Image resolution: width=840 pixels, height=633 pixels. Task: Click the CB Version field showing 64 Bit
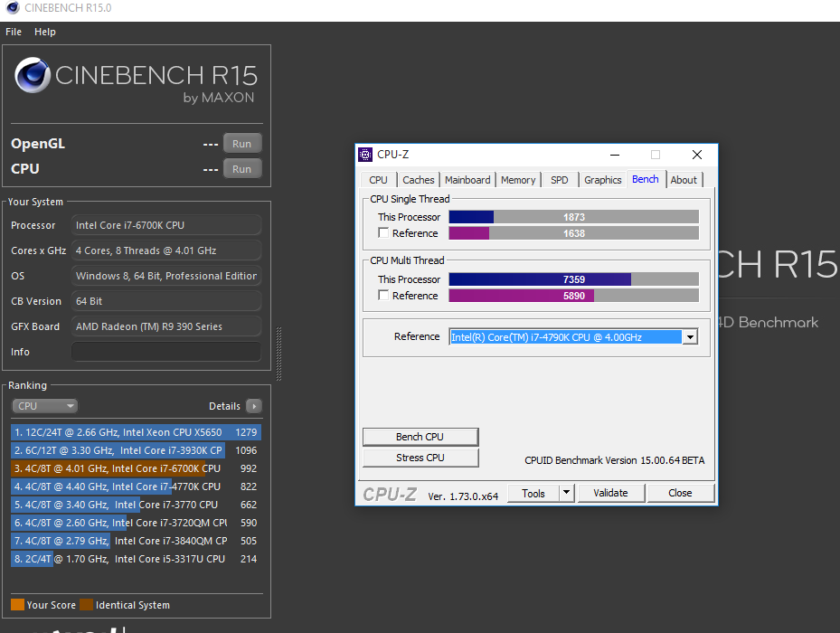click(x=166, y=301)
